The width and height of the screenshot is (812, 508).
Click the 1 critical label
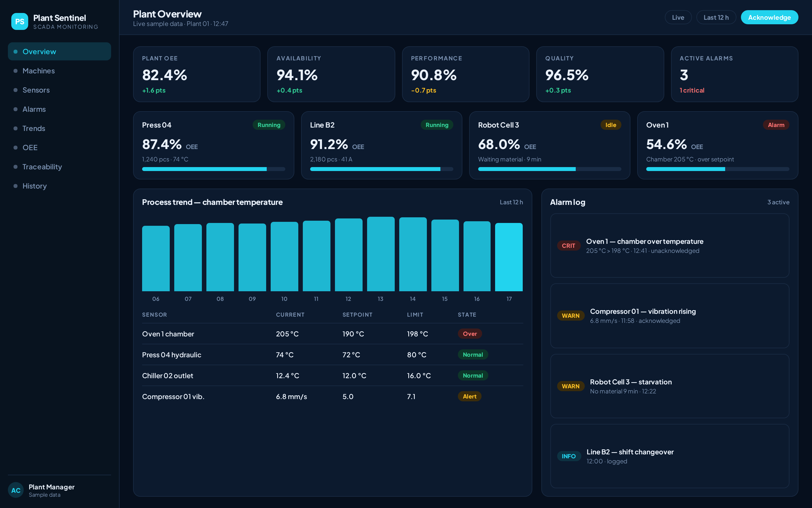coord(692,90)
